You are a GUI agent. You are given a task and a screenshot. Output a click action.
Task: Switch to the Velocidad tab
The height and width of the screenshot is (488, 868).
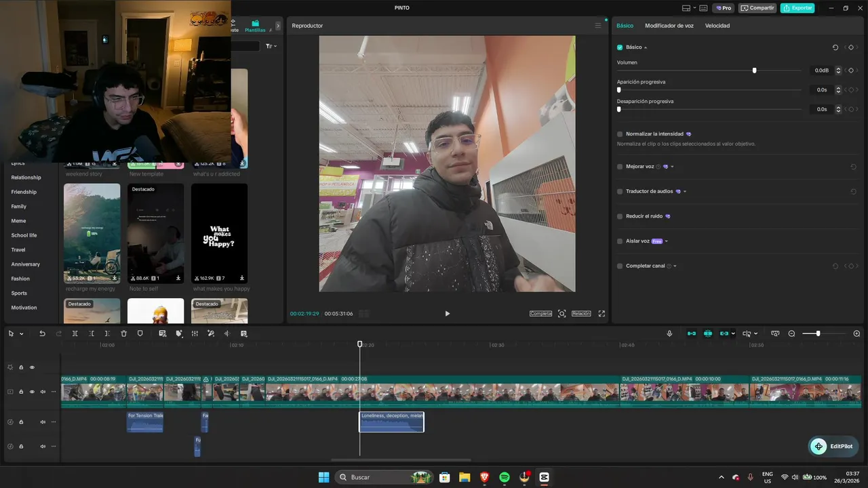click(x=717, y=26)
